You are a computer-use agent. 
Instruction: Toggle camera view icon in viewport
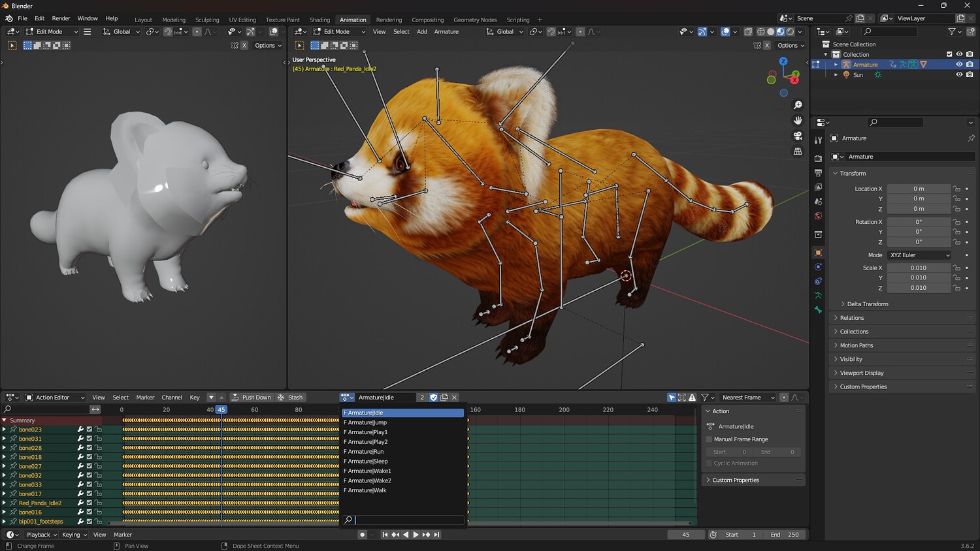[x=798, y=136]
